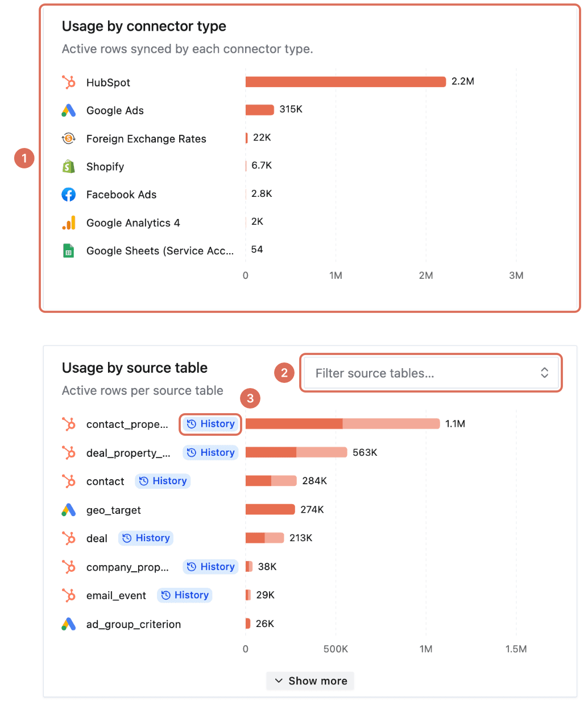Click the Facebook Ads logo icon
The image size is (588, 701).
[x=69, y=195]
